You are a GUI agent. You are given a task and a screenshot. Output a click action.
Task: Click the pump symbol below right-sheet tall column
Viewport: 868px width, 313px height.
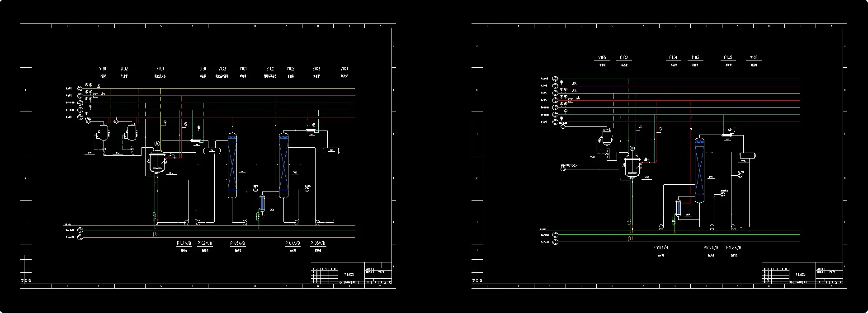pyautogui.click(x=712, y=226)
